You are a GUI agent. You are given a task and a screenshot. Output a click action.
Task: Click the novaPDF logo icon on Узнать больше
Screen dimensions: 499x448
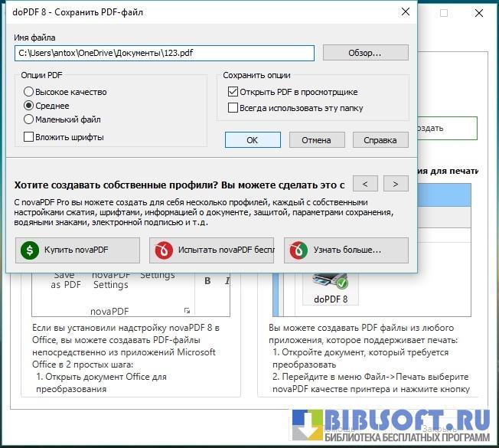click(298, 250)
